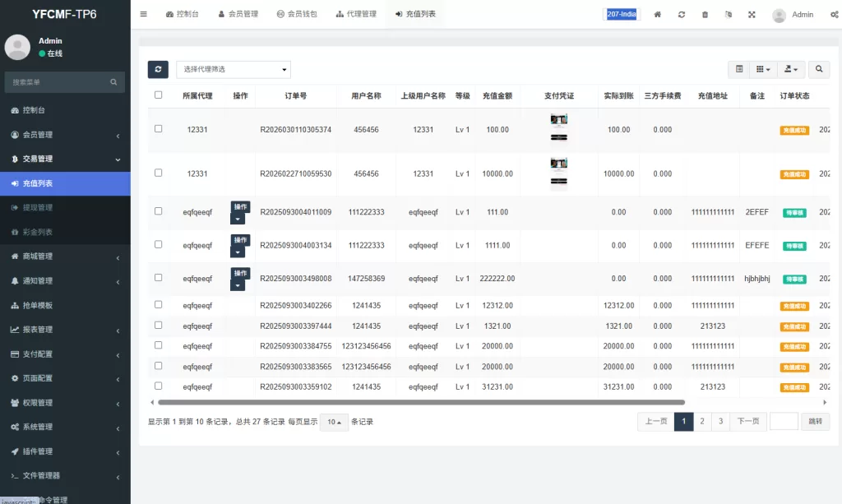Enter fullscreen using the expand arrows icon
This screenshot has width=842, height=504.
(x=752, y=15)
